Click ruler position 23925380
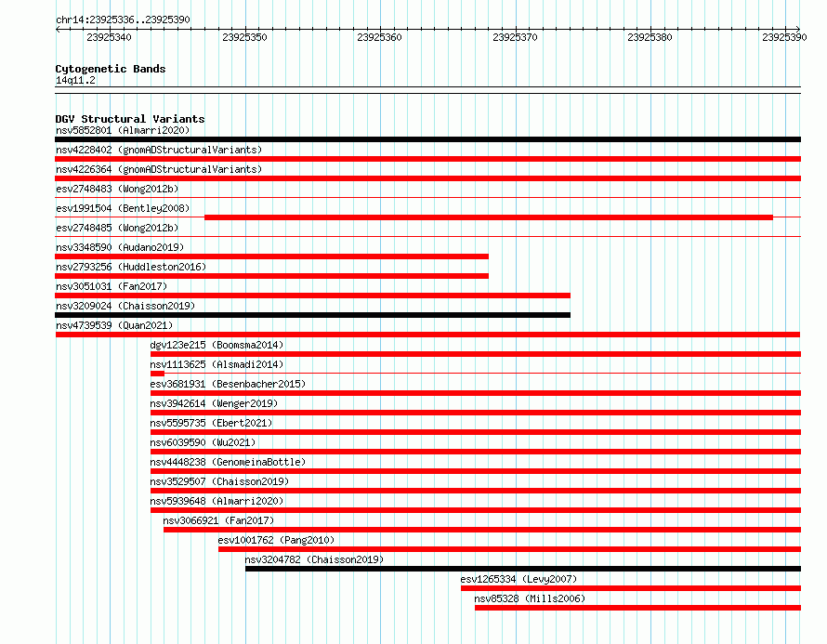The image size is (827, 644). coord(650,37)
